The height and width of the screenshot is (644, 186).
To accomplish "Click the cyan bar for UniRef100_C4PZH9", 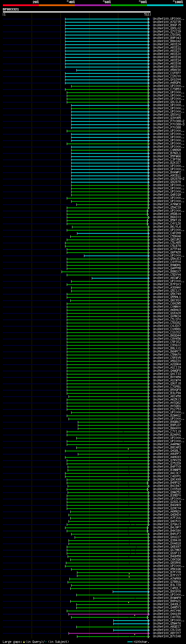I will pos(113,233).
